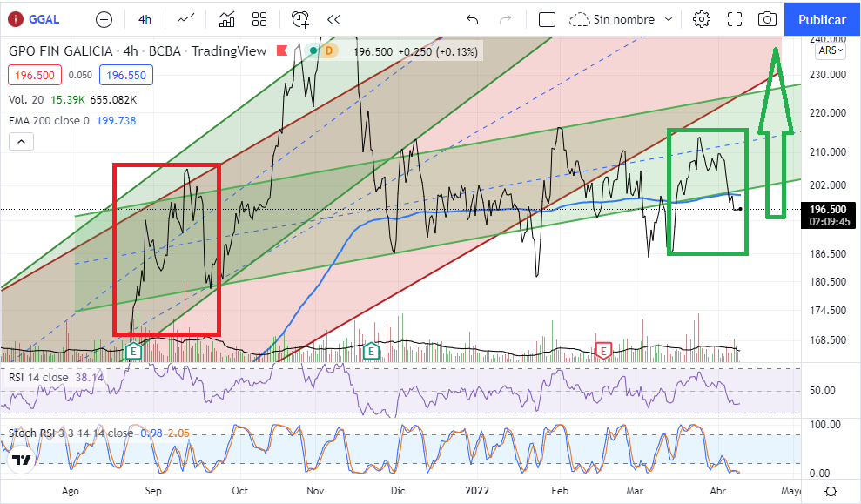Enter fullscreen chart mode
The image size is (861, 504).
click(735, 20)
